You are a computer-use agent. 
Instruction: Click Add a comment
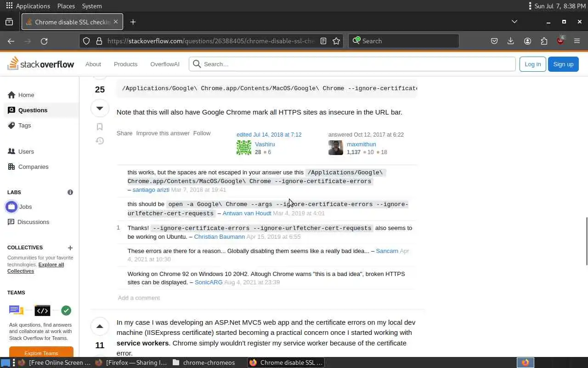point(139,298)
